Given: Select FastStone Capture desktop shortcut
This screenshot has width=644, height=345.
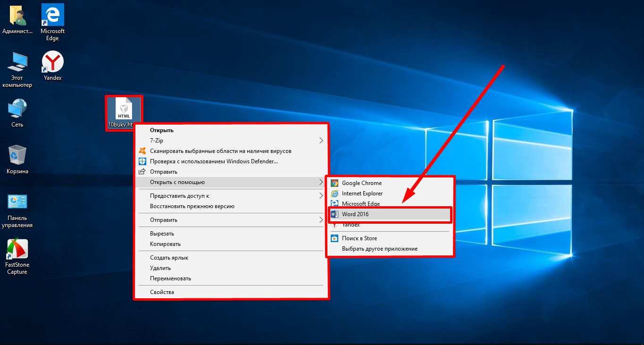Looking at the screenshot, I should [x=17, y=257].
